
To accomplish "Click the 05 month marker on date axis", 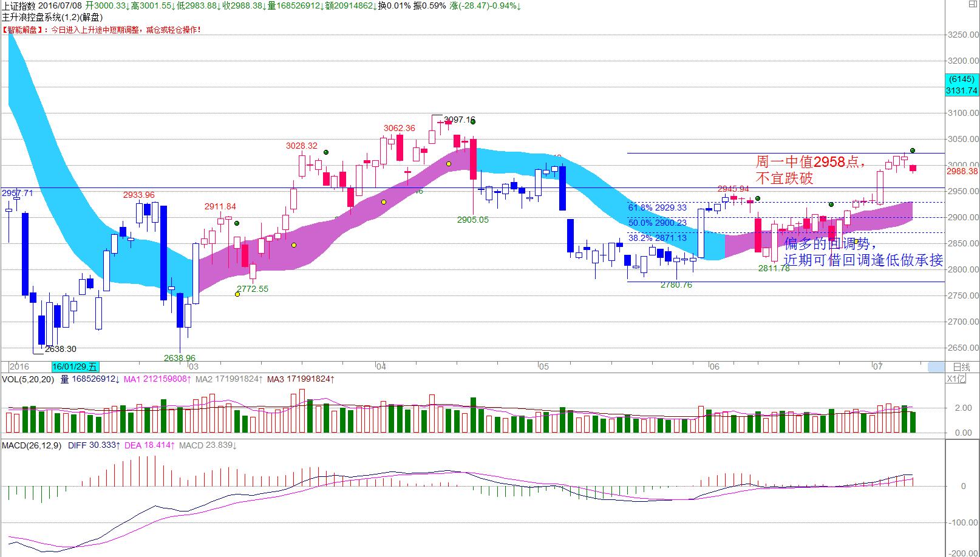I will 543,366.
